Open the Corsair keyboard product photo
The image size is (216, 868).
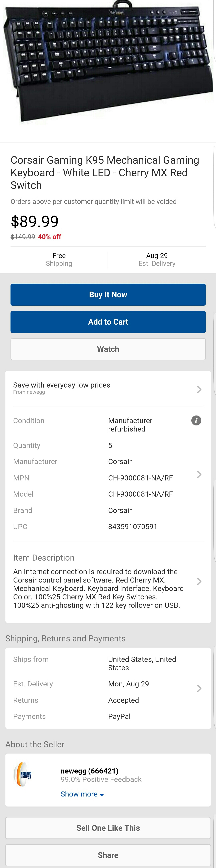click(x=108, y=64)
